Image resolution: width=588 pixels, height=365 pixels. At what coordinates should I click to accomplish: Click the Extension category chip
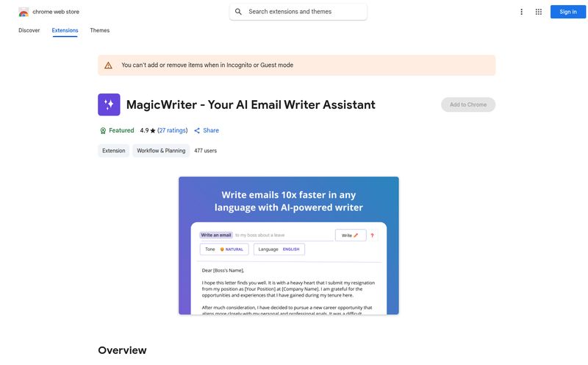[x=114, y=151]
